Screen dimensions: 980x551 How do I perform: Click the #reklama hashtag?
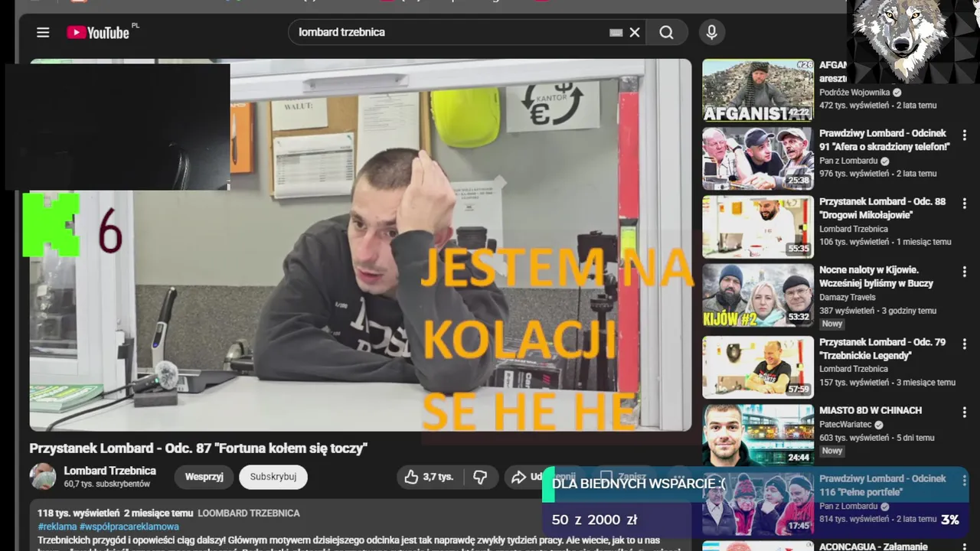57,527
